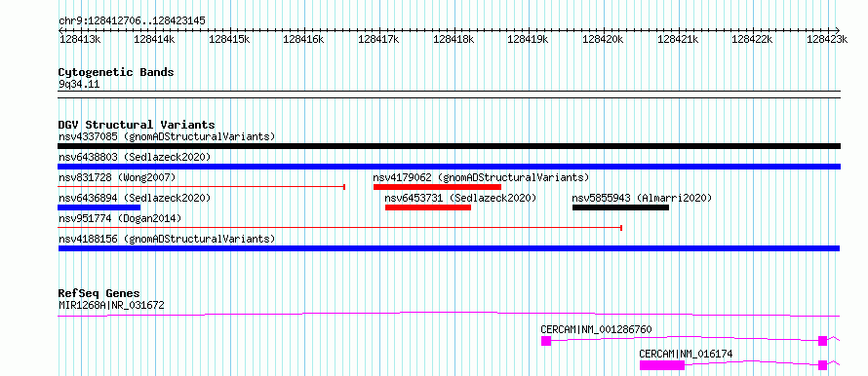Select the 128420k ruler tick label

(603, 39)
